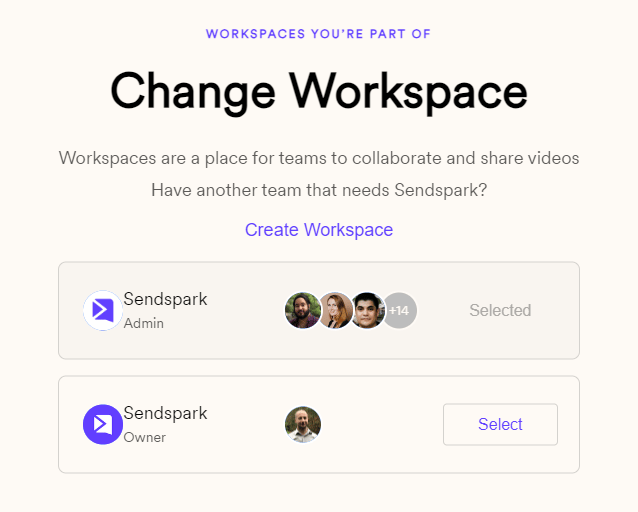Click 'Have another team that needs Sendspark?' text

[x=319, y=190]
